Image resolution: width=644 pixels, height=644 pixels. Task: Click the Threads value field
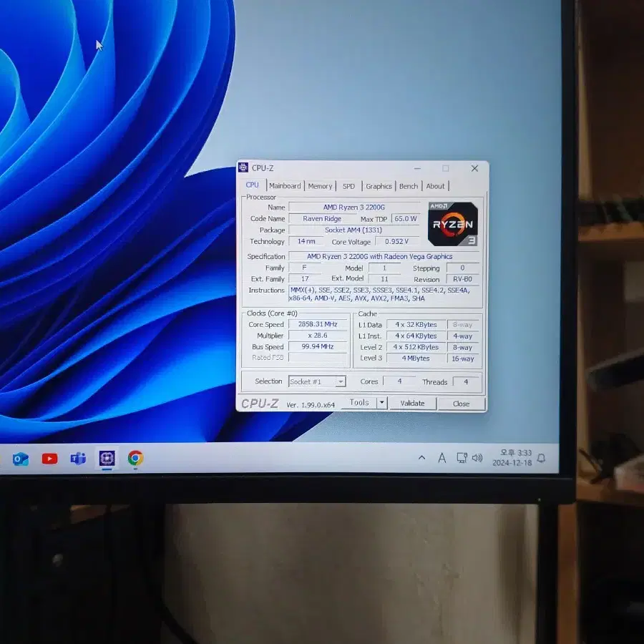pos(466,381)
